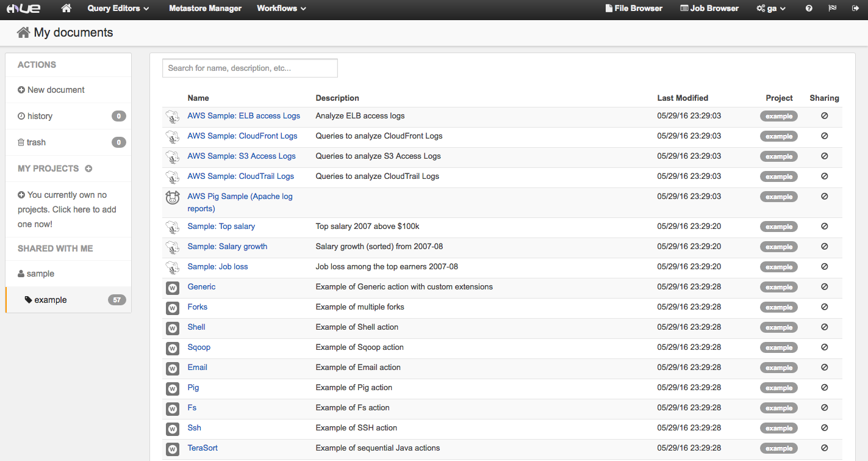The width and height of the screenshot is (868, 461).
Task: Click the document search field
Action: point(249,68)
